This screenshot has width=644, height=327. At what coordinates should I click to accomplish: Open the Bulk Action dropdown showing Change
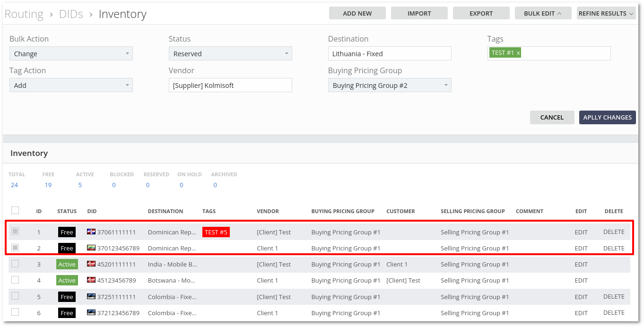click(x=71, y=54)
